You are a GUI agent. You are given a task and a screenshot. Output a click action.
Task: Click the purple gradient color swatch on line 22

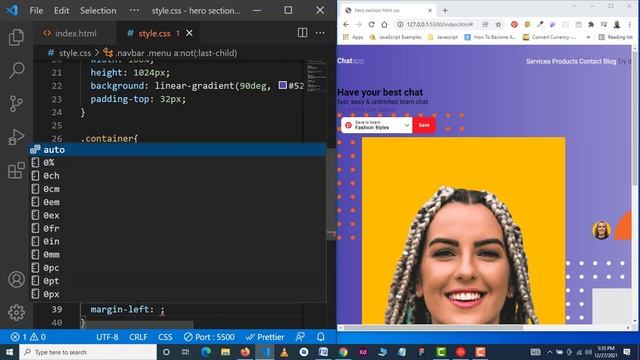(x=282, y=85)
